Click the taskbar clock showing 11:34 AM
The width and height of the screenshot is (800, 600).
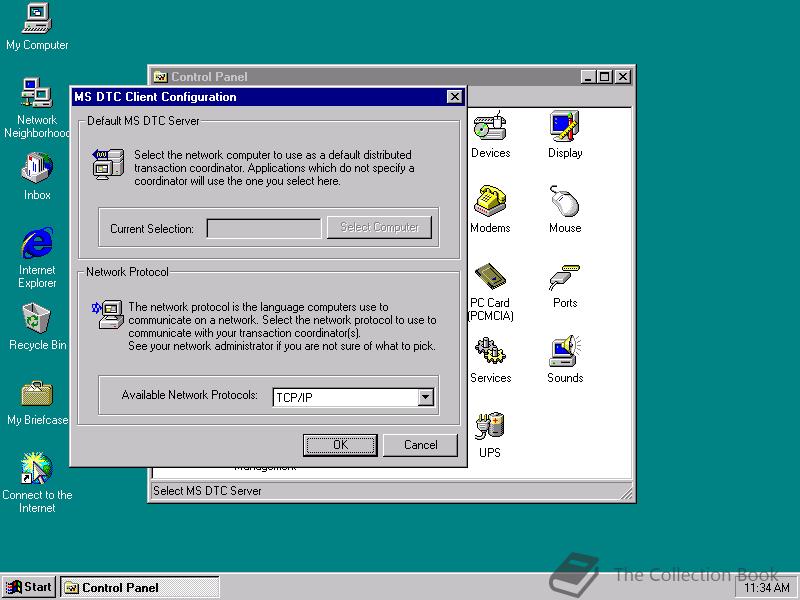(766, 588)
